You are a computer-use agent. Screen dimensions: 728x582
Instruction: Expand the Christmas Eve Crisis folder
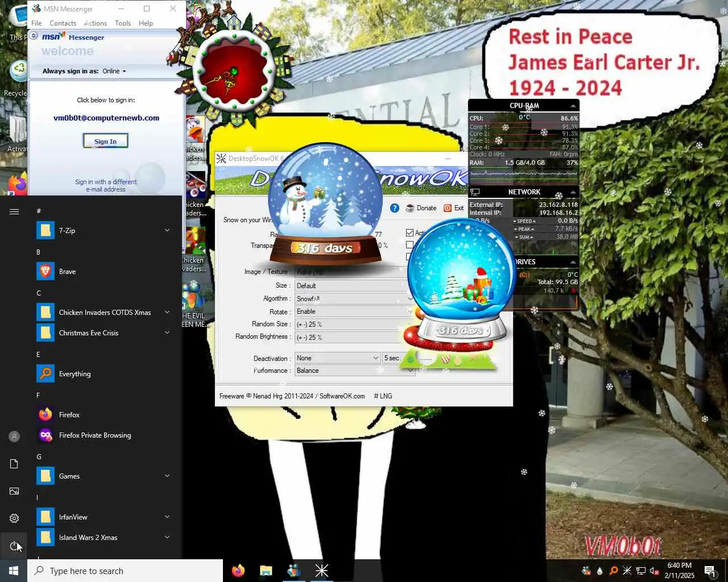coord(167,332)
